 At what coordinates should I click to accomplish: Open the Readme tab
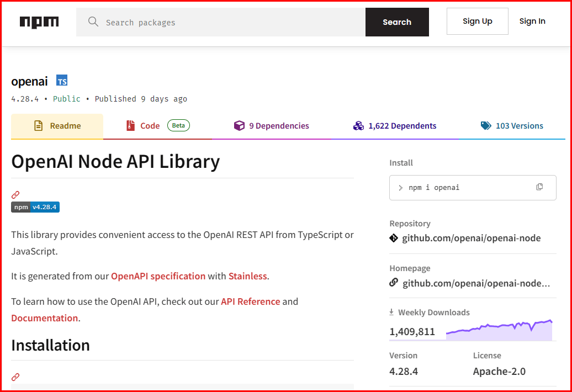coord(57,126)
